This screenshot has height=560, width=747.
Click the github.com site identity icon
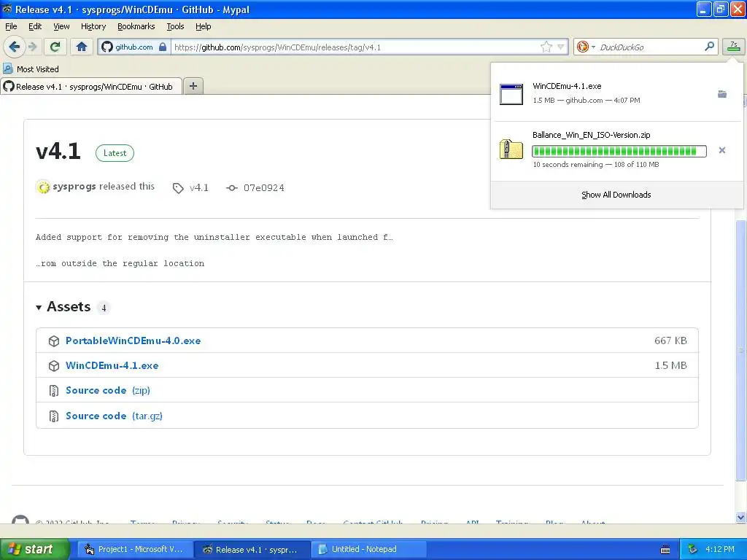(x=134, y=47)
